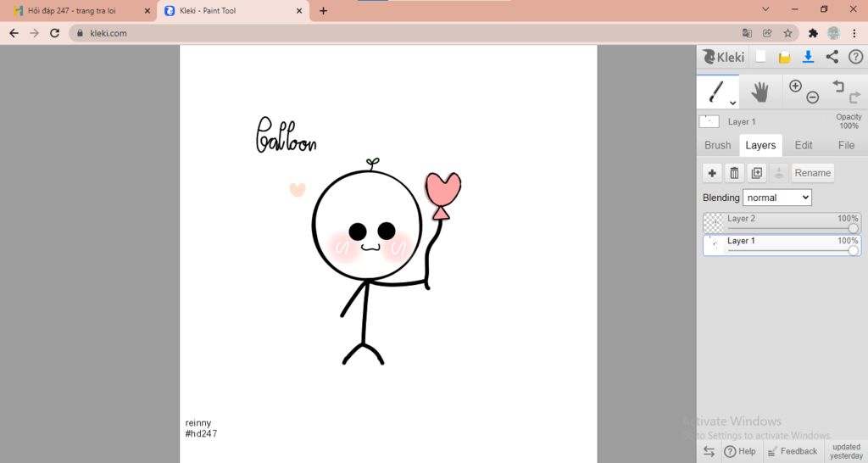Switch to the Edit tab
868x463 pixels.
click(804, 145)
